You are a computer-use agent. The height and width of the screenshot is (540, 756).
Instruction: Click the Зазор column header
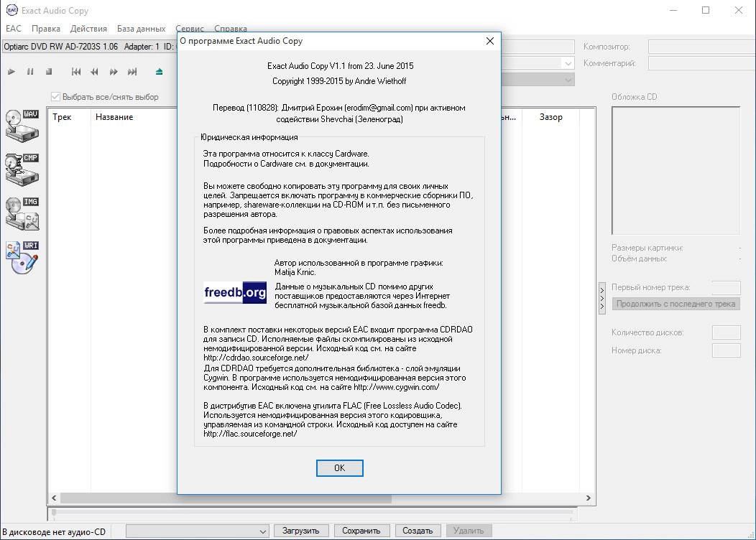click(550, 117)
